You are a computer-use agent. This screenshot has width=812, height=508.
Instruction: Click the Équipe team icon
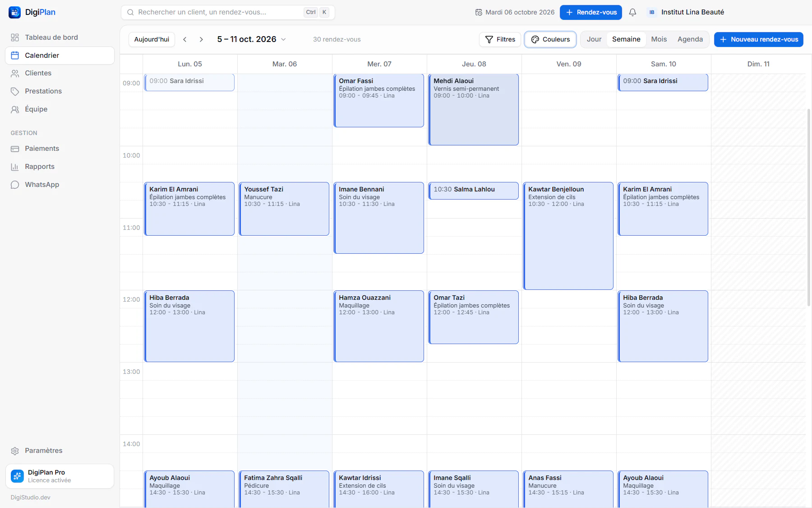[x=15, y=109]
